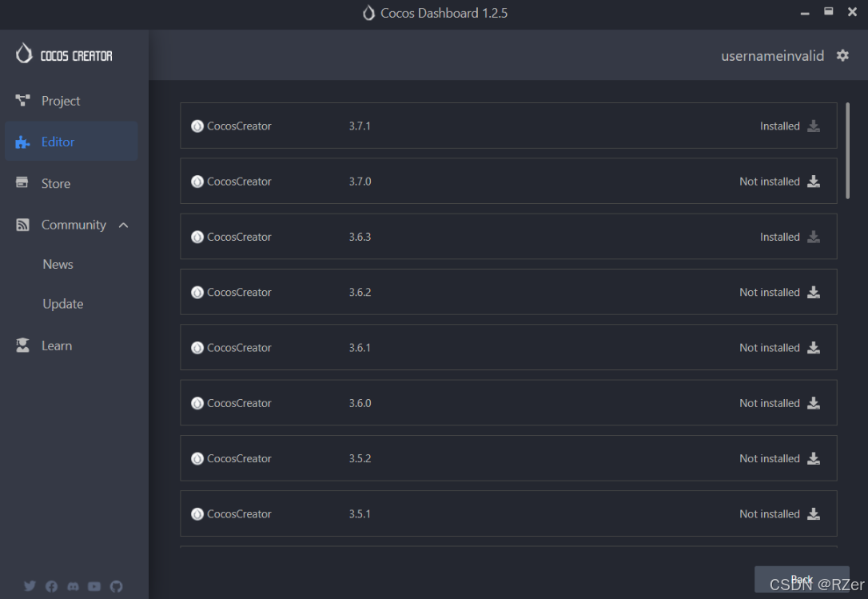868x599 pixels.
Task: Maximize the Cocos Dashboard window
Action: click(x=828, y=11)
